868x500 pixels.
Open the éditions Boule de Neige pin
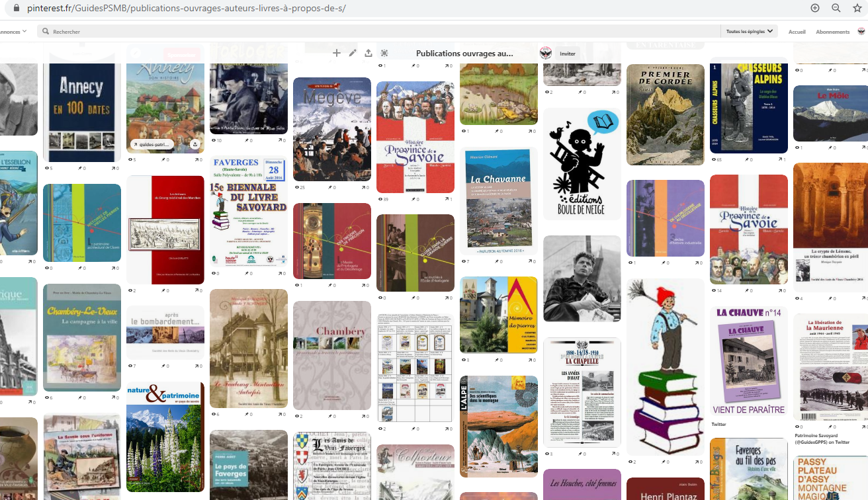pyautogui.click(x=582, y=164)
